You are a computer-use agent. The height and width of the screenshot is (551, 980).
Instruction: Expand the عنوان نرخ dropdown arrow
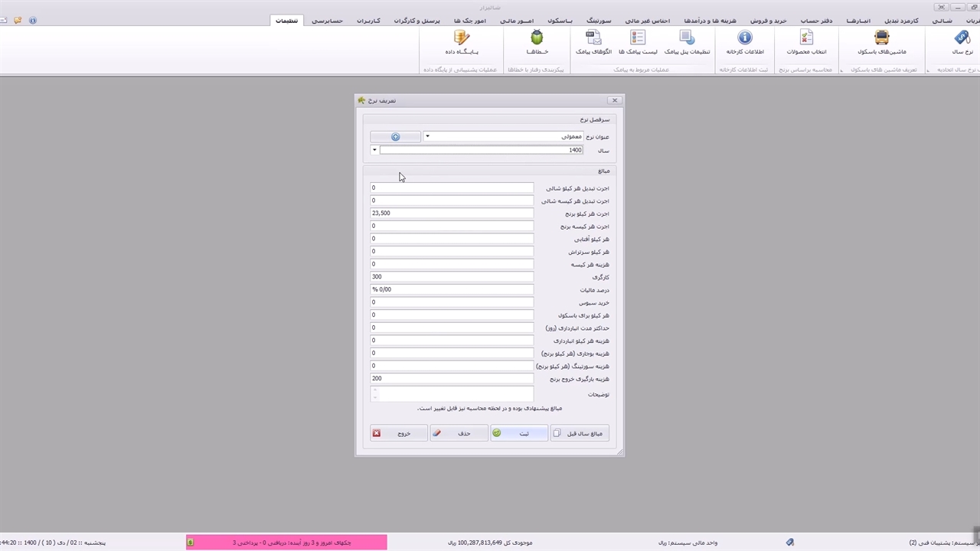[x=427, y=137]
